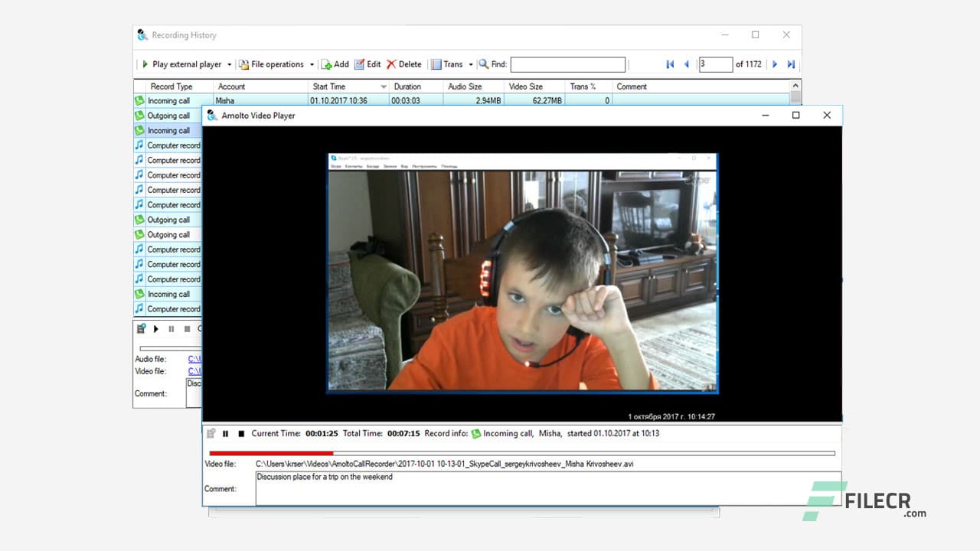Select the Edit record icon
The width and height of the screenshot is (980, 551).
359,64
